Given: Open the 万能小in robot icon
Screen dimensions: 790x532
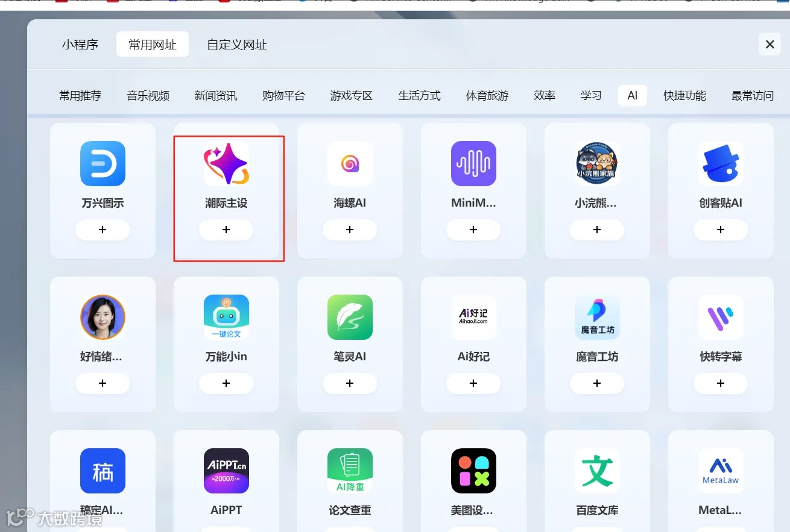Looking at the screenshot, I should pyautogui.click(x=226, y=317).
